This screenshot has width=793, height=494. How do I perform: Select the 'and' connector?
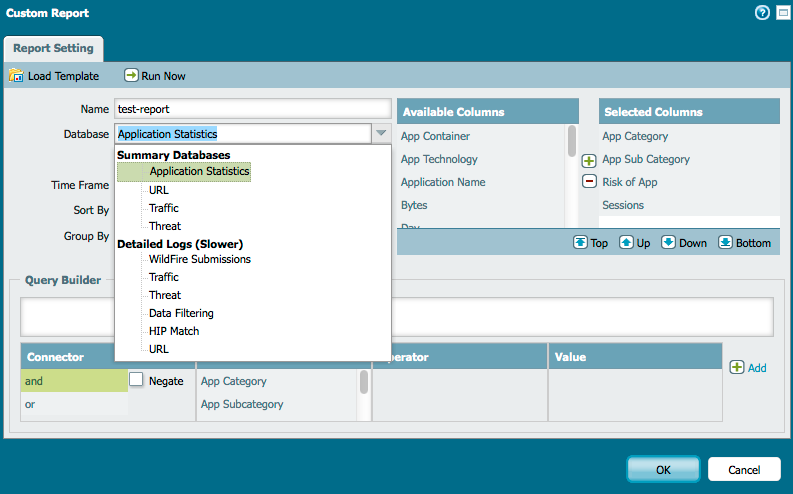point(74,381)
